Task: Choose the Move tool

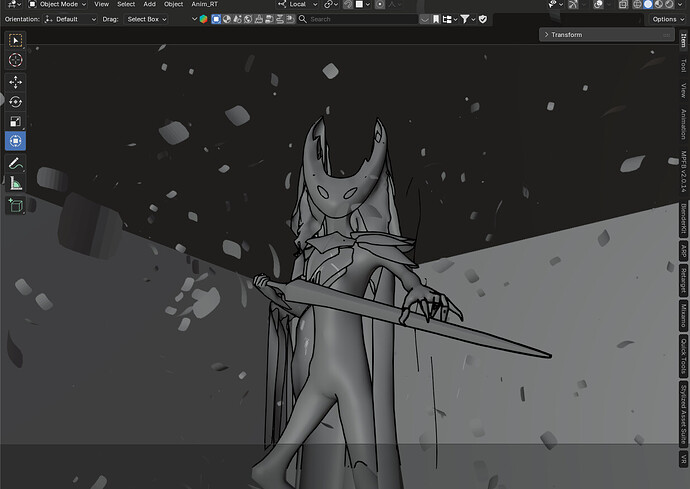Action: [15, 82]
